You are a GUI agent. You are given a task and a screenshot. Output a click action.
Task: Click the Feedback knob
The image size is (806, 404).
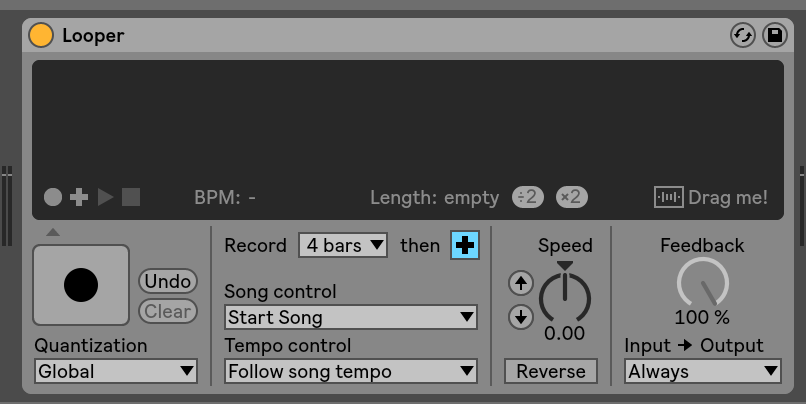coord(703,284)
